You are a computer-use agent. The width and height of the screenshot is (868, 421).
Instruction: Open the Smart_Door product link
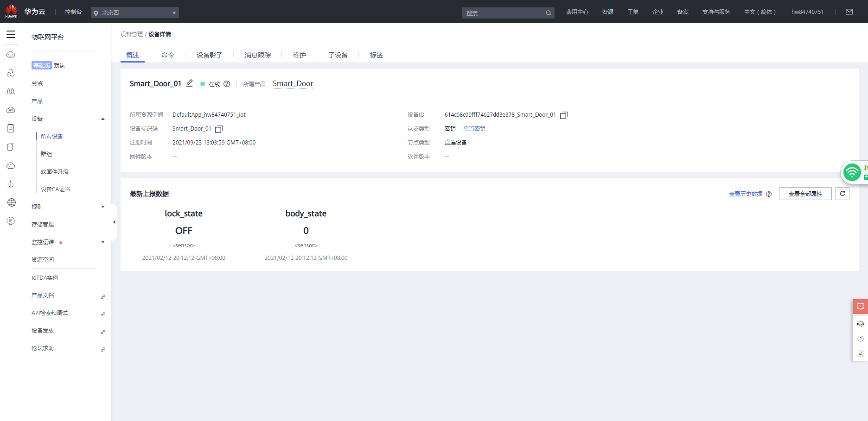(x=293, y=84)
